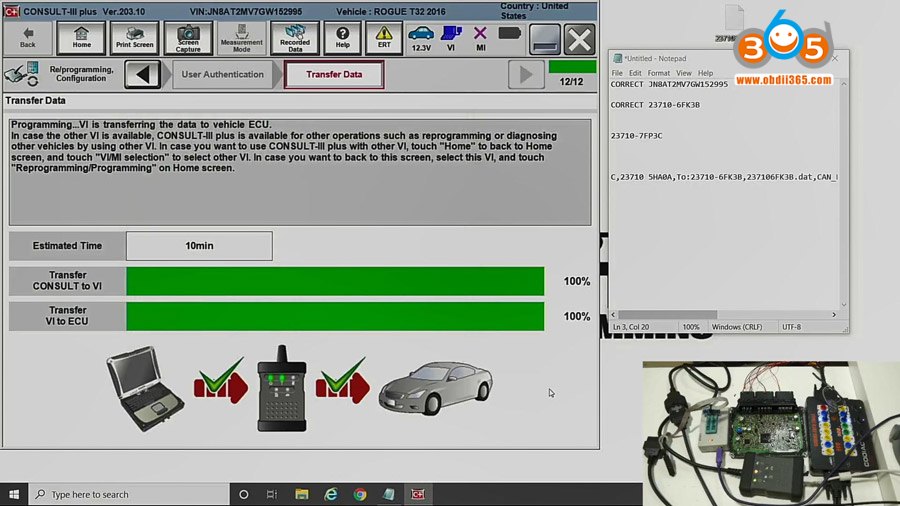
Task: Click the Re/programming Configuration icon
Action: pos(22,75)
